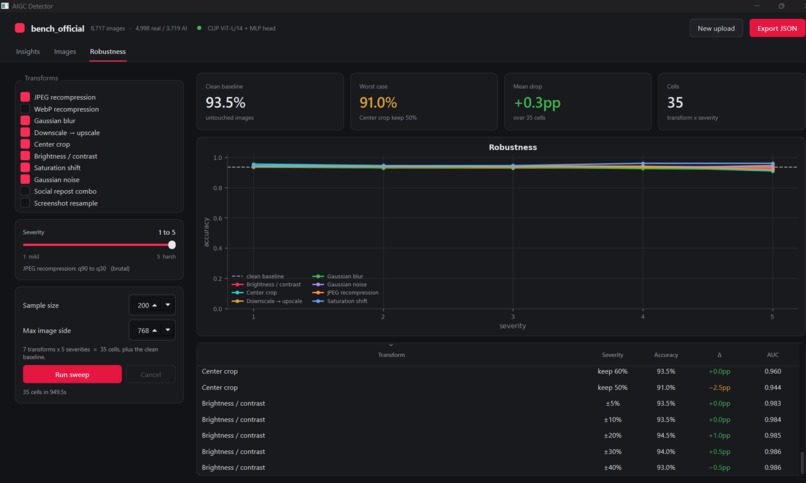Select Brightness / contrast ±40% row
This screenshot has width=806, height=483.
pos(498,468)
